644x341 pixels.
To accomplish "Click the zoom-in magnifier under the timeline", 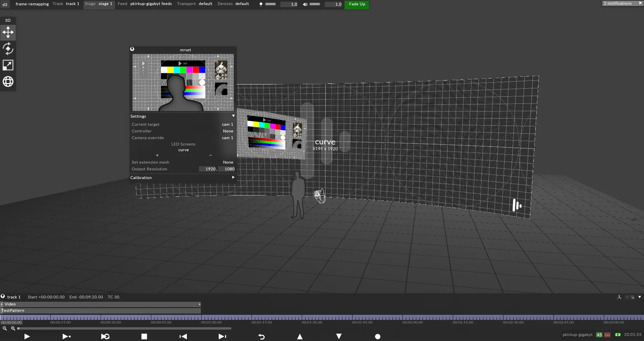I will click(13, 328).
